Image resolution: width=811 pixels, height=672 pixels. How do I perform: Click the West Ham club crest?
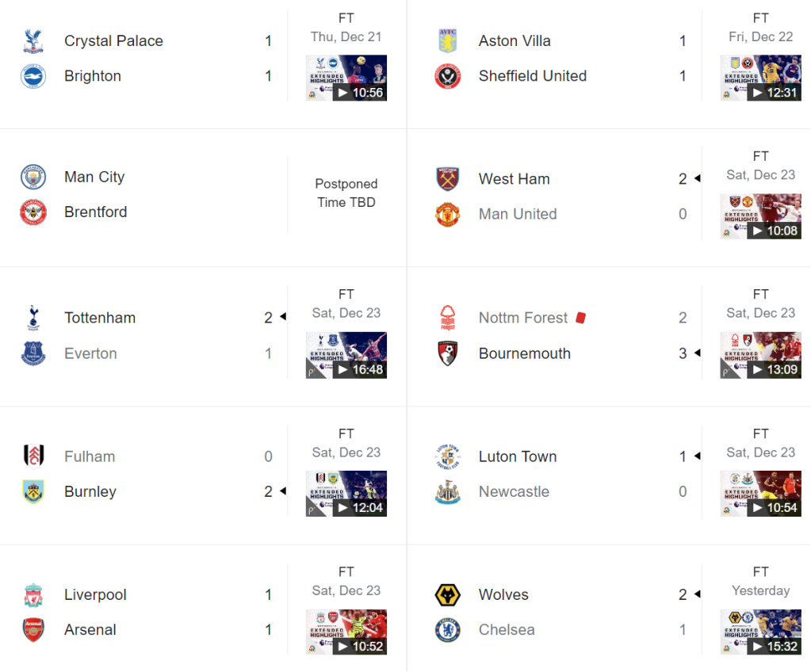click(x=448, y=179)
